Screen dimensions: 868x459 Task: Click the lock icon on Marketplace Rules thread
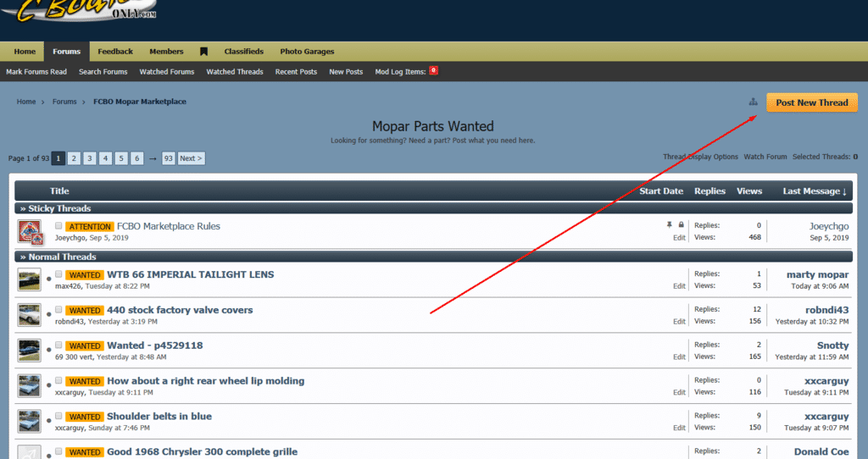pos(681,225)
